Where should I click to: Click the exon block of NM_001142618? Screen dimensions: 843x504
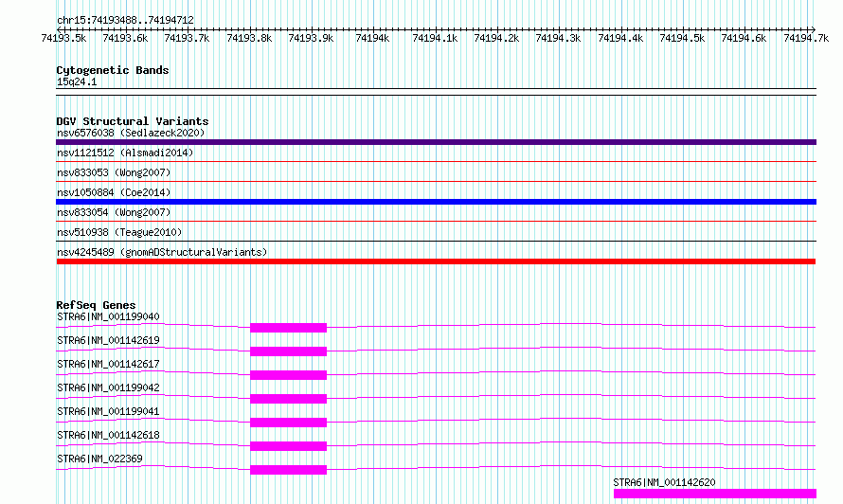click(x=288, y=446)
